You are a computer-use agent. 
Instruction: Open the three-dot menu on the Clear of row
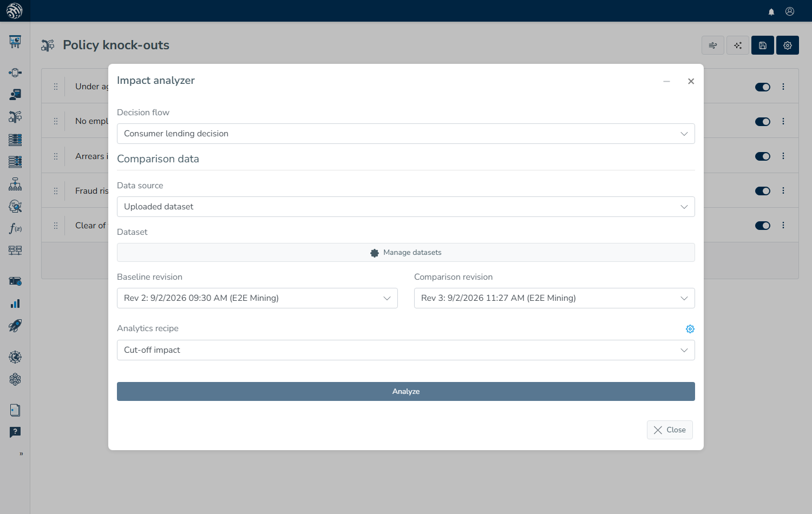pyautogui.click(x=783, y=225)
